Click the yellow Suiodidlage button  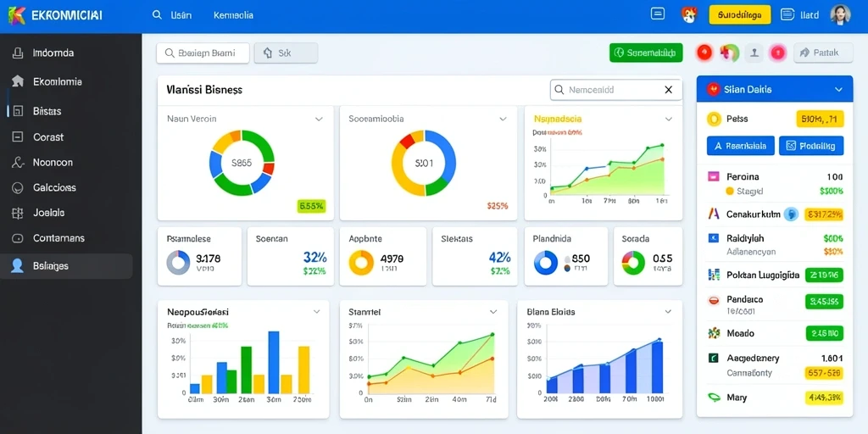(739, 15)
